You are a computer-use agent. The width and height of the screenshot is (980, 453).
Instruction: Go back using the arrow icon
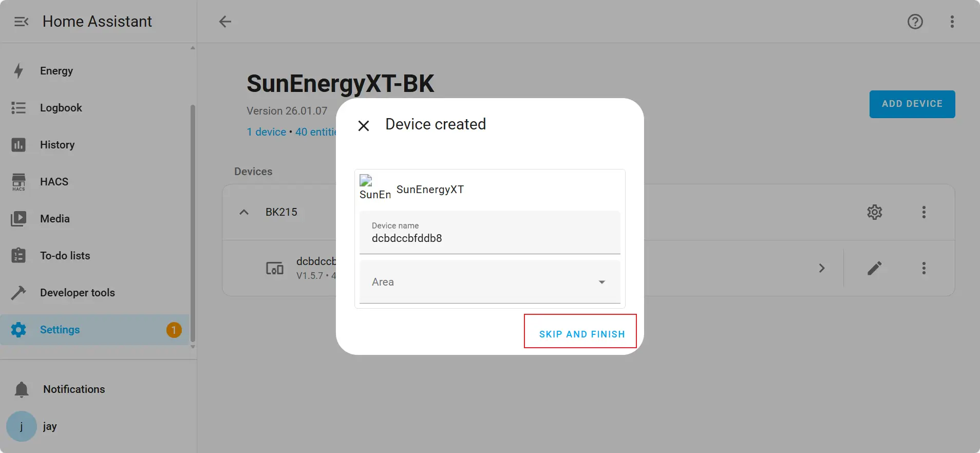(225, 22)
